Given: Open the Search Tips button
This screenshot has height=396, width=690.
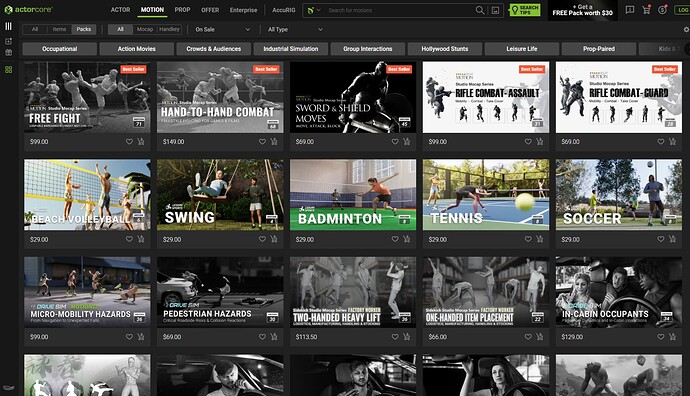Looking at the screenshot, I should tap(525, 10).
